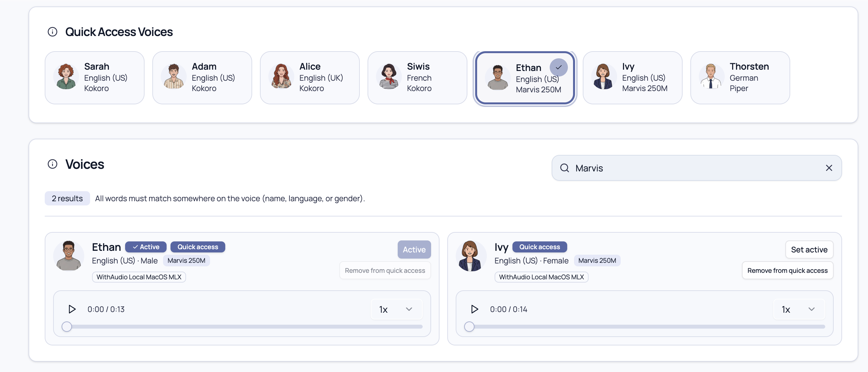868x372 pixels.
Task: Click Ethan's avatar in the results list
Action: tap(68, 256)
